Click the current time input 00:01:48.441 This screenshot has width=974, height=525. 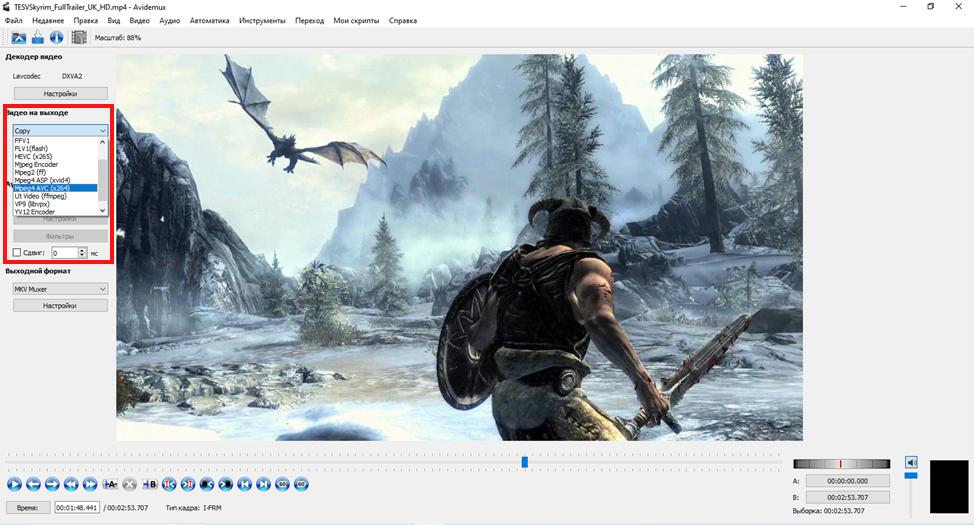click(77, 508)
